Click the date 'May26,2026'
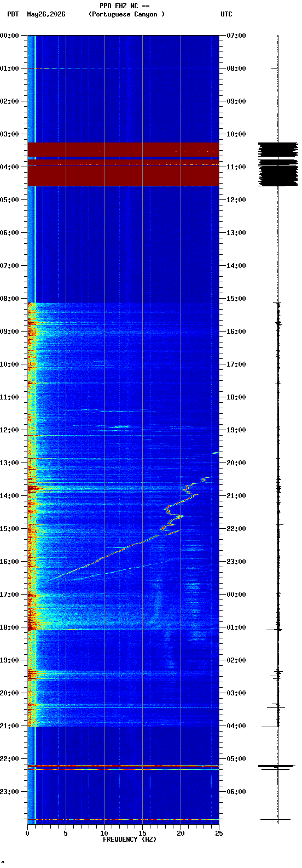This screenshot has width=302, height=868. coord(46,14)
